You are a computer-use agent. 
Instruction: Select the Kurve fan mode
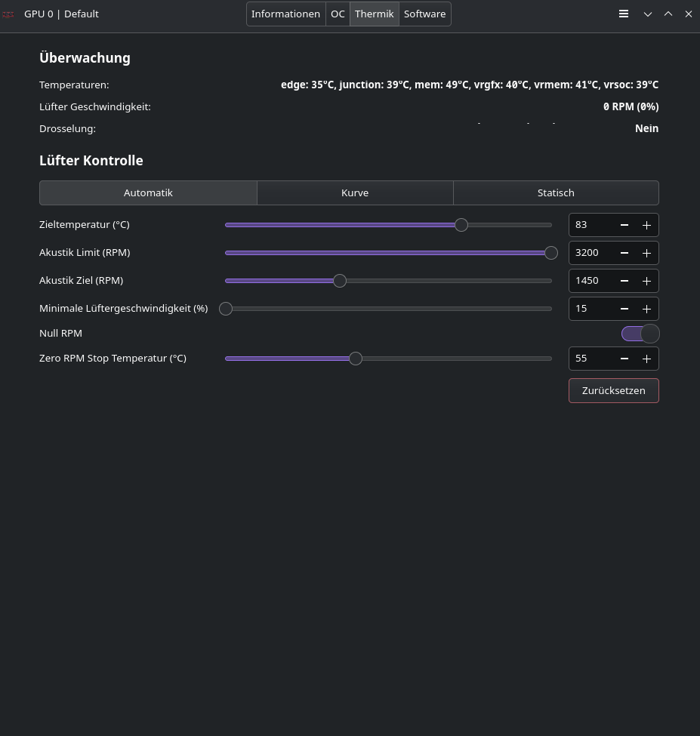pos(355,193)
